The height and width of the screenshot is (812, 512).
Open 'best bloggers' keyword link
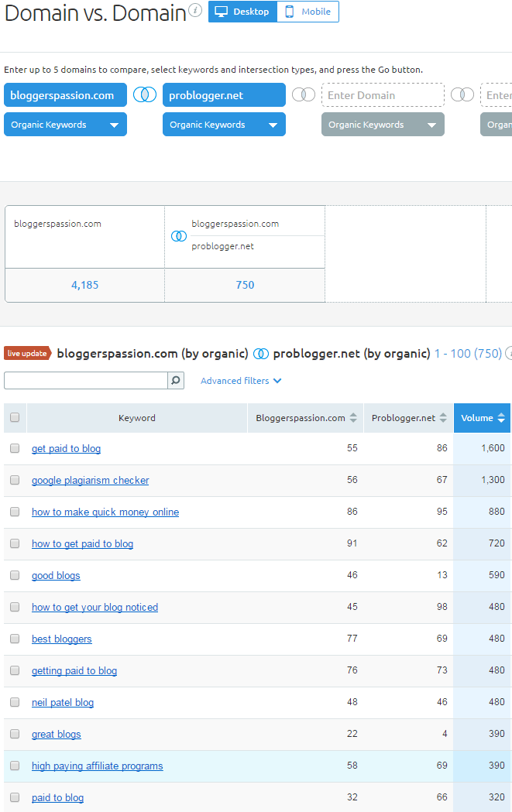(x=62, y=639)
